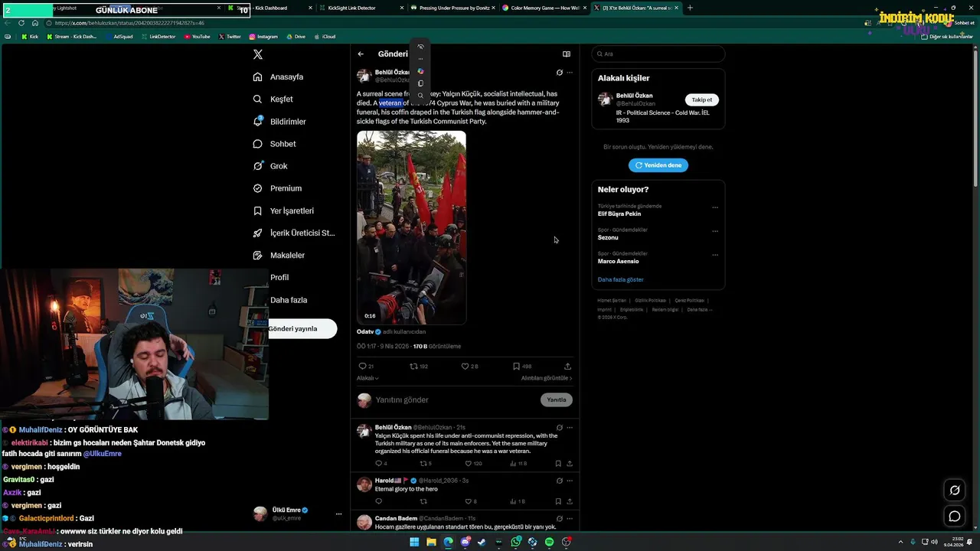
Task: Open Premium page
Action: coord(277,188)
